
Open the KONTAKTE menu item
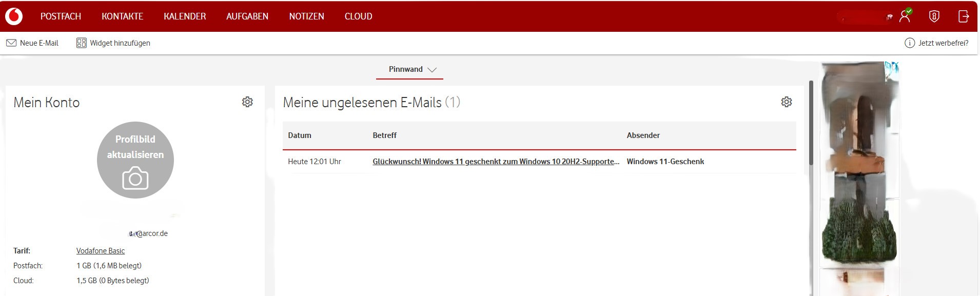click(x=122, y=16)
